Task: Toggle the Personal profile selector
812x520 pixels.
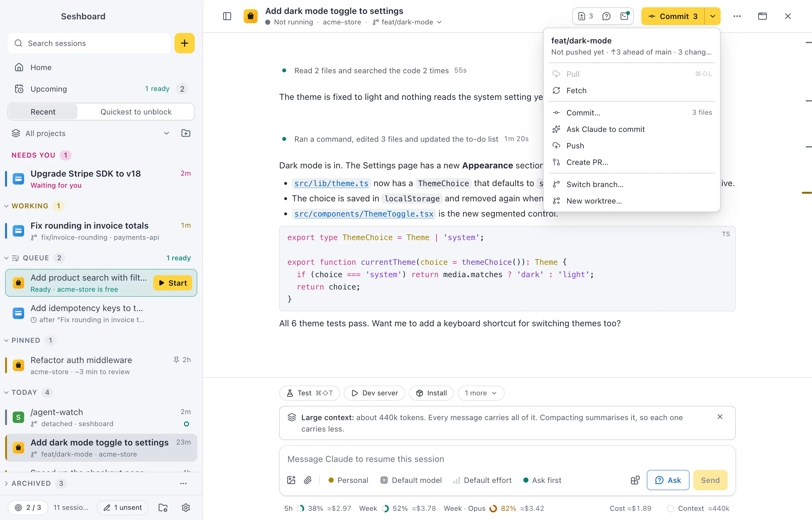Action: [348, 480]
